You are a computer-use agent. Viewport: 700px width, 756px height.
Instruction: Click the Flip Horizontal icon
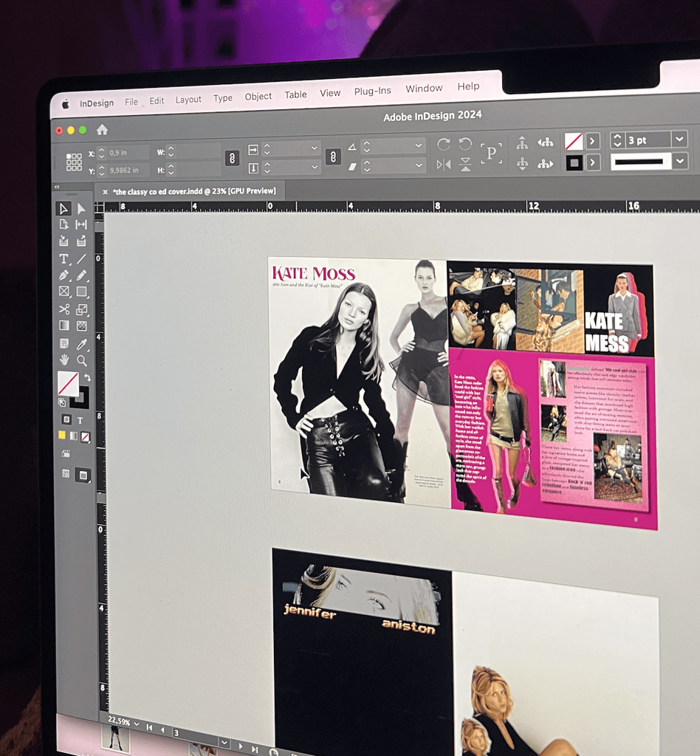click(x=444, y=165)
